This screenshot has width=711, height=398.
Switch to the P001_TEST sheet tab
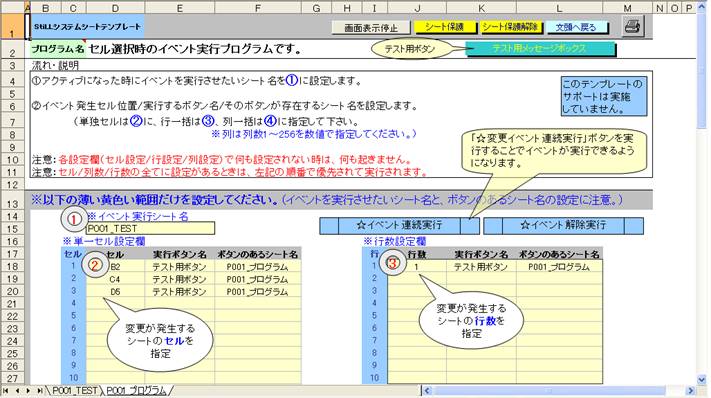[74, 390]
